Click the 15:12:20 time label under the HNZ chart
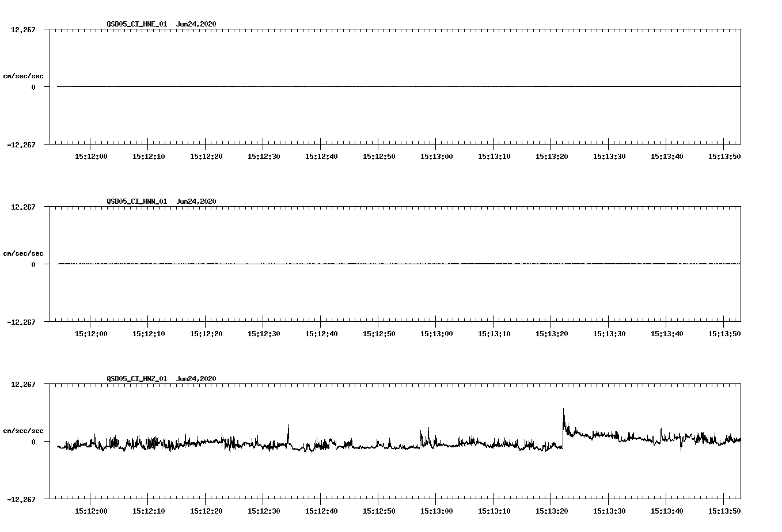This screenshot has height=532, width=782. (206, 511)
